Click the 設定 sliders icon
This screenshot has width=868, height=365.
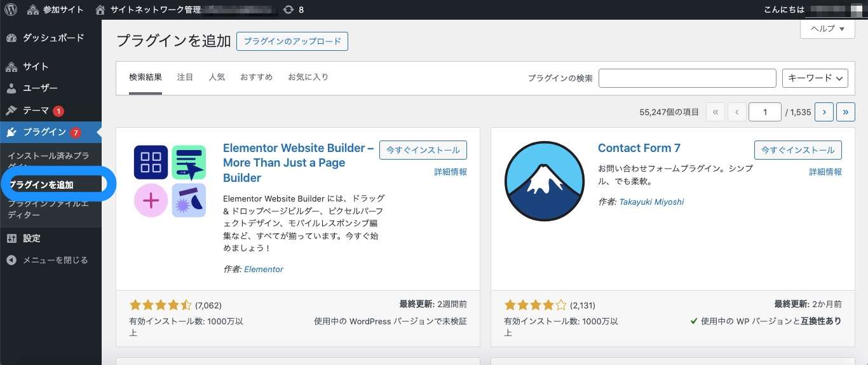click(11, 238)
